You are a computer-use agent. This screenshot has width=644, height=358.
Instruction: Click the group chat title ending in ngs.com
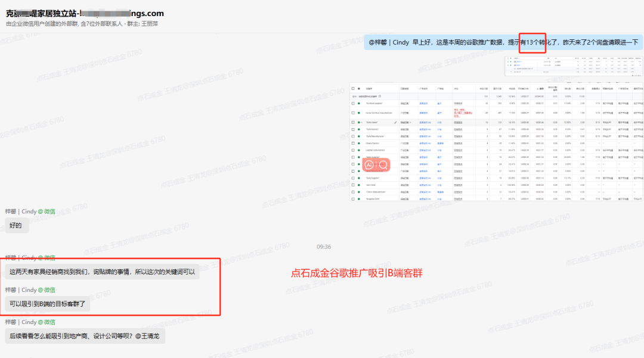[x=85, y=14]
